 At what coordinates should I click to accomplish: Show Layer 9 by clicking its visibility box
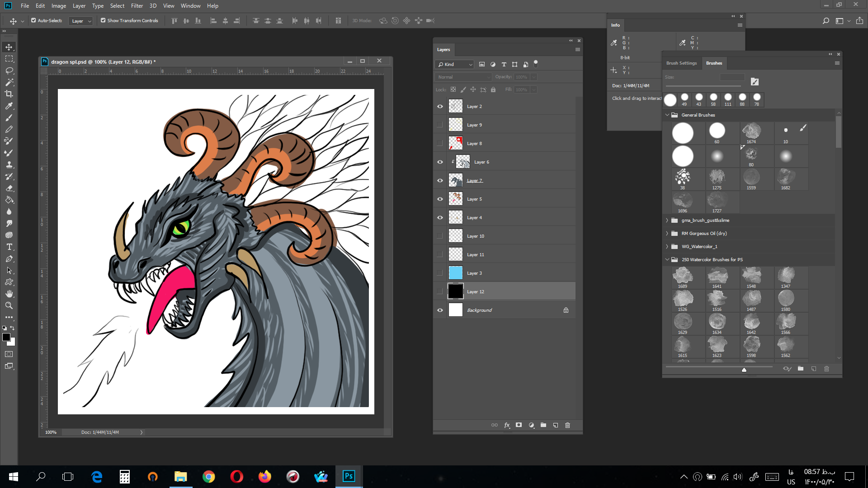coord(440,125)
